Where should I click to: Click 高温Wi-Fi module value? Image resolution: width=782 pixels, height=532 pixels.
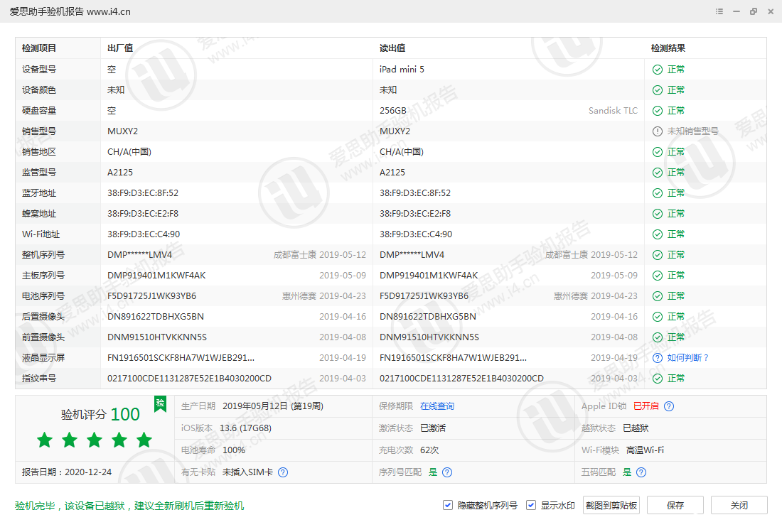[x=645, y=450]
